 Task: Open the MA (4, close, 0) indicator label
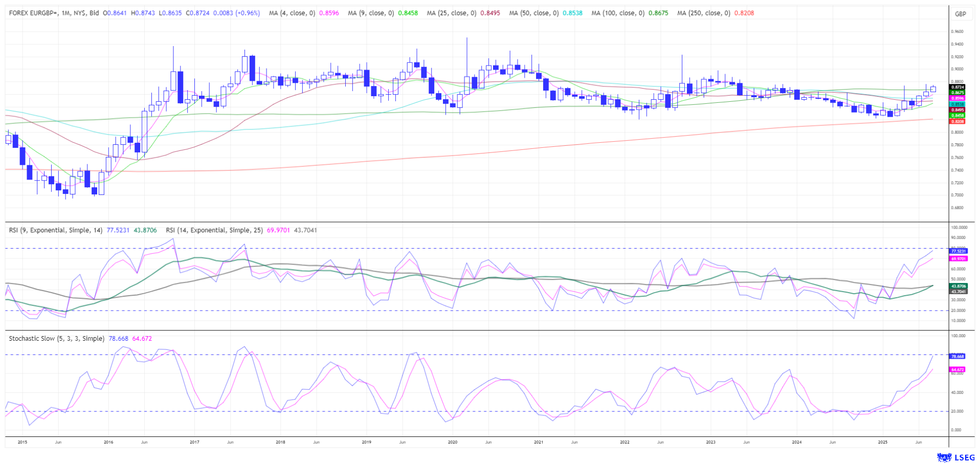[292, 13]
